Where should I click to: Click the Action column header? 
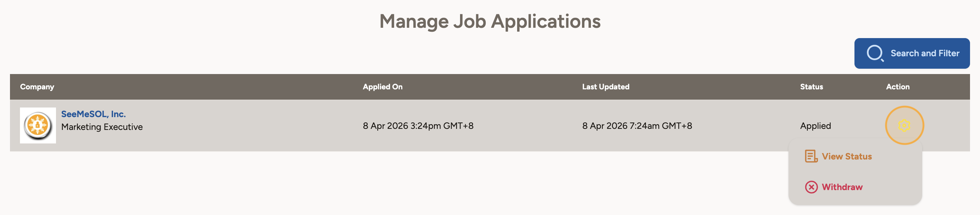[x=898, y=86]
